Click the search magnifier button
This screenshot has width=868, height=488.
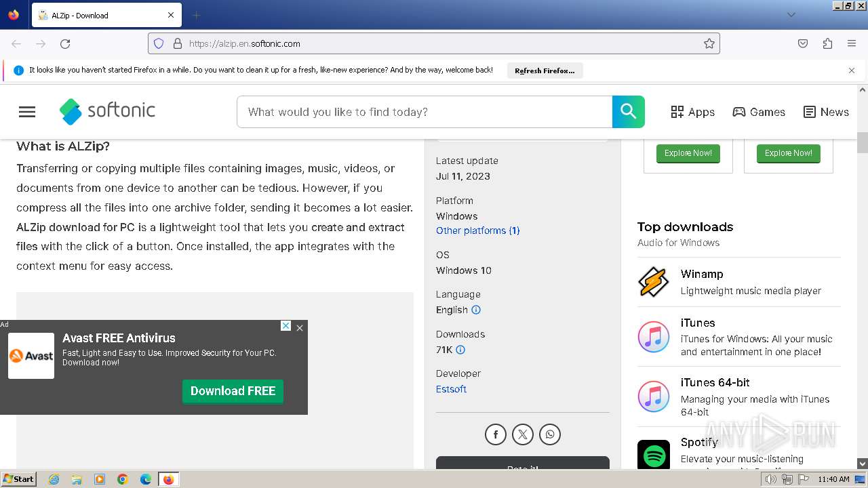(x=629, y=112)
